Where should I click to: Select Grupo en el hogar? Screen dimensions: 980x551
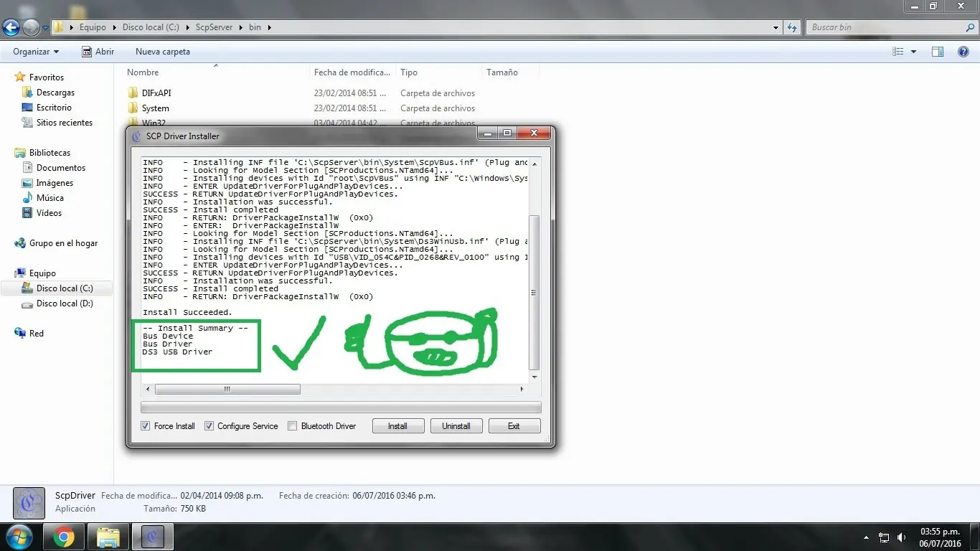point(63,243)
